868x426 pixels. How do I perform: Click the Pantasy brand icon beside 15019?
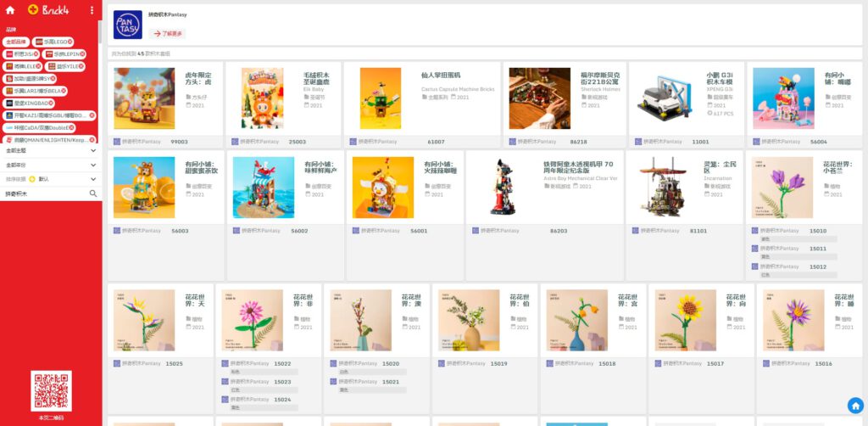(442, 363)
